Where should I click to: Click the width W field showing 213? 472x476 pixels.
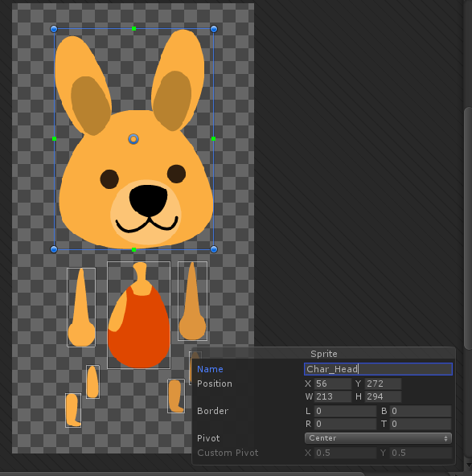pos(332,396)
